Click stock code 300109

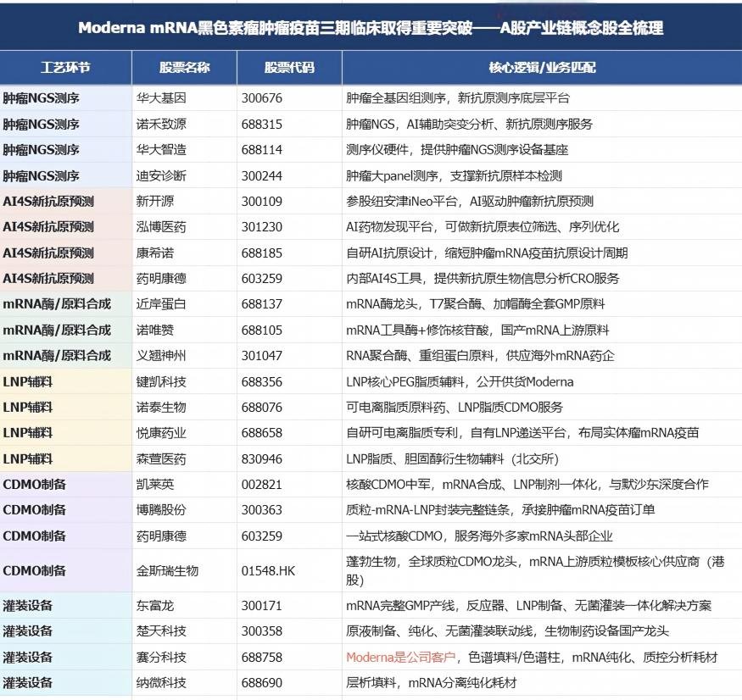262,202
